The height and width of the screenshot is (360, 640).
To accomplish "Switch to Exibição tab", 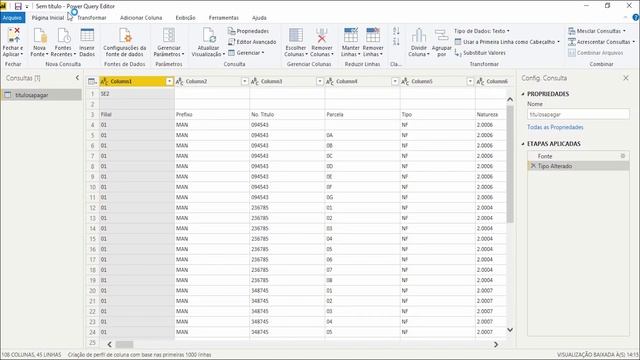I will (x=185, y=18).
